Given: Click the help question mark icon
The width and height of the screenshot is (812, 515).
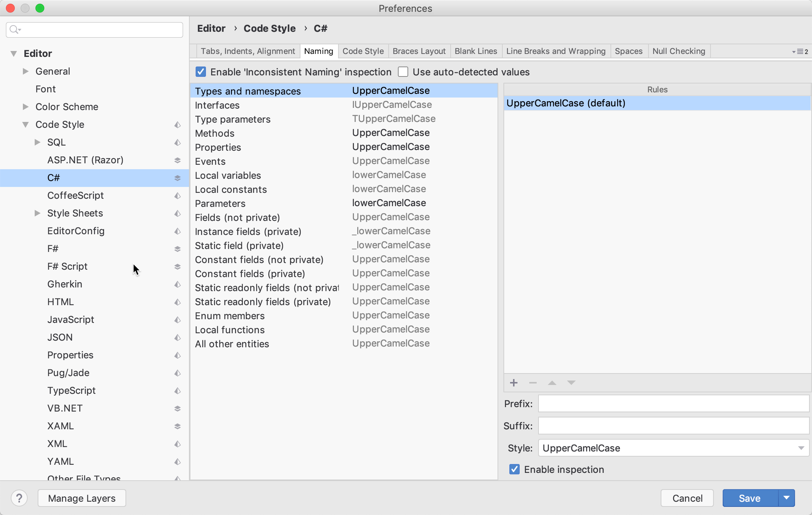Looking at the screenshot, I should (19, 497).
